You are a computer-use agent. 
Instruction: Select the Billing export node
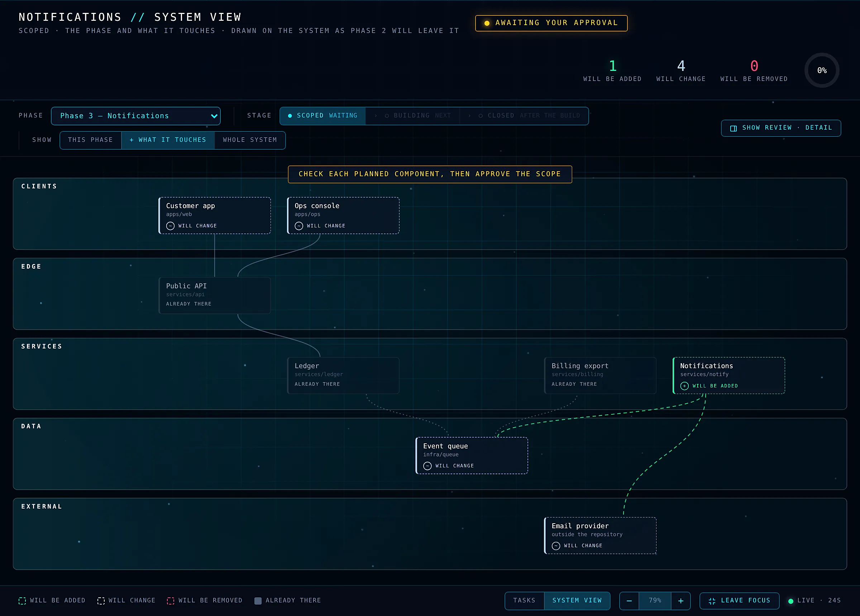600,375
